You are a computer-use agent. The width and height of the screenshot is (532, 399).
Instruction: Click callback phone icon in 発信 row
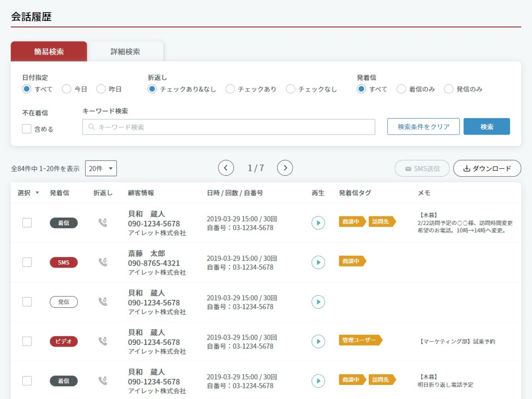coord(103,301)
